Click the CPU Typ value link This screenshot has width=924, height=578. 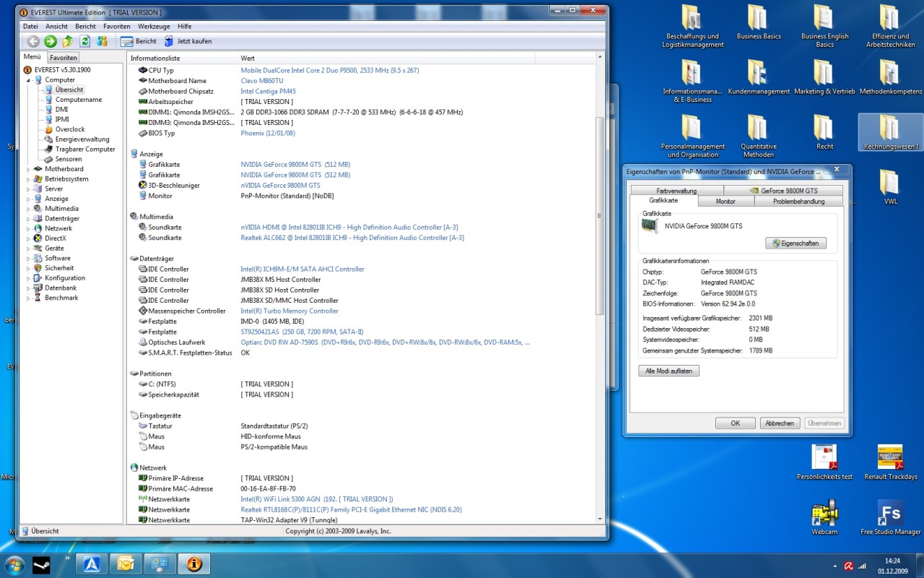pyautogui.click(x=329, y=71)
